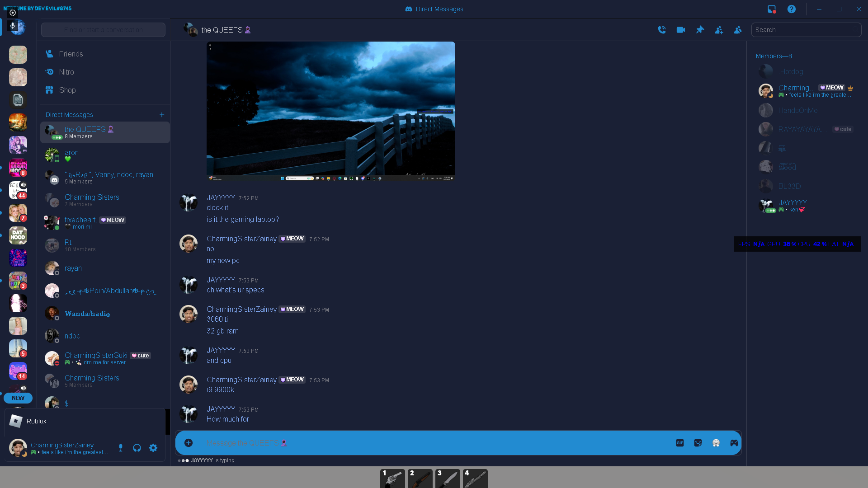Open the shared desktop screenshot image
The image size is (868, 488).
(x=330, y=111)
